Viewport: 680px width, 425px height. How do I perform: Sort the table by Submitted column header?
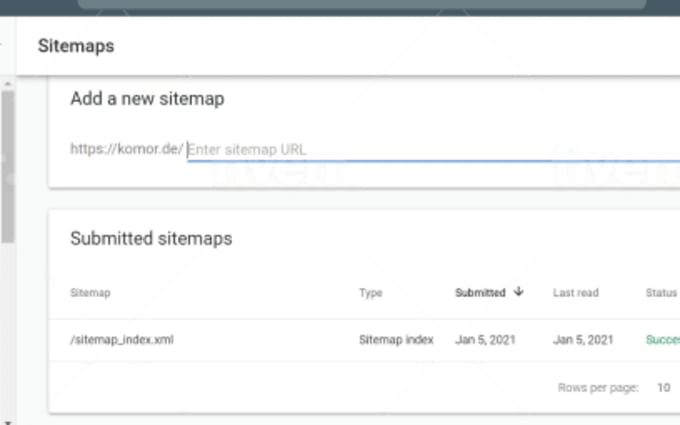click(480, 293)
